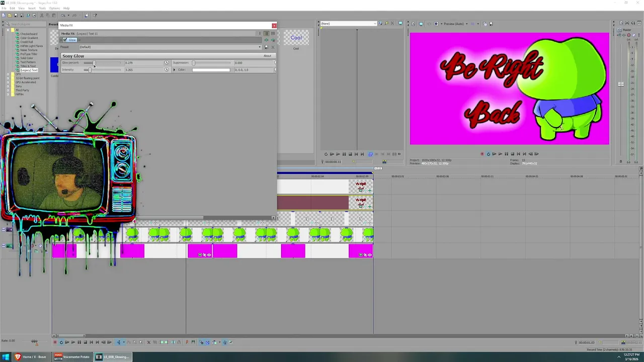Expand the OFX folder
644x362 pixels.
8,74
